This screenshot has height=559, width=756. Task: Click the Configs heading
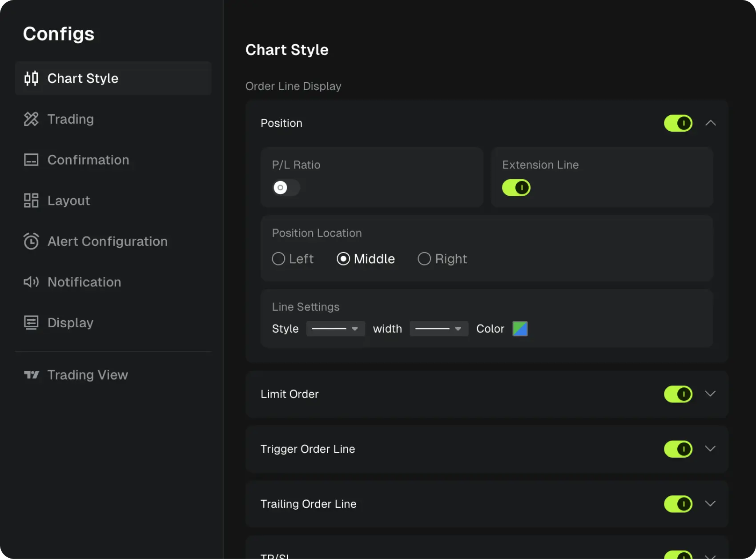pos(59,34)
